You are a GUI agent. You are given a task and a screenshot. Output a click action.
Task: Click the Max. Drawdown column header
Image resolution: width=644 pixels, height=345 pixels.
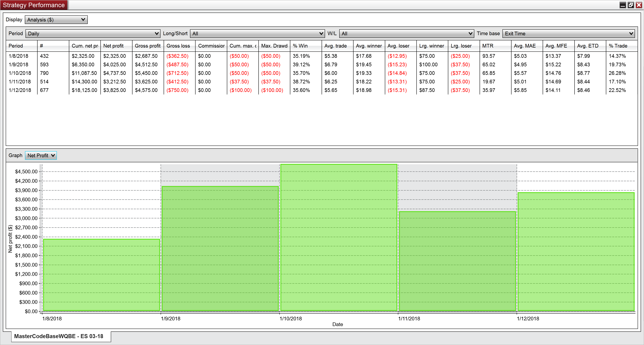click(x=274, y=46)
